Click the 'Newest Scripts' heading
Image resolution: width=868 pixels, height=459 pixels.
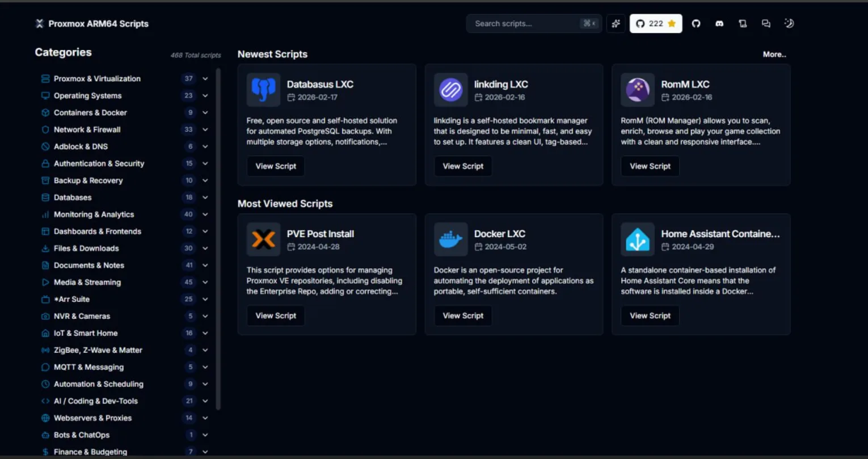click(x=272, y=54)
